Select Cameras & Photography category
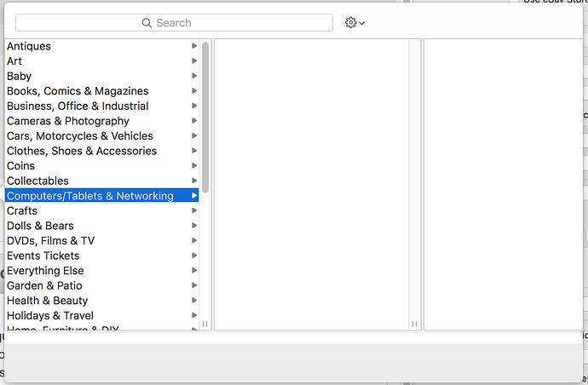The image size is (588, 385). tap(101, 121)
